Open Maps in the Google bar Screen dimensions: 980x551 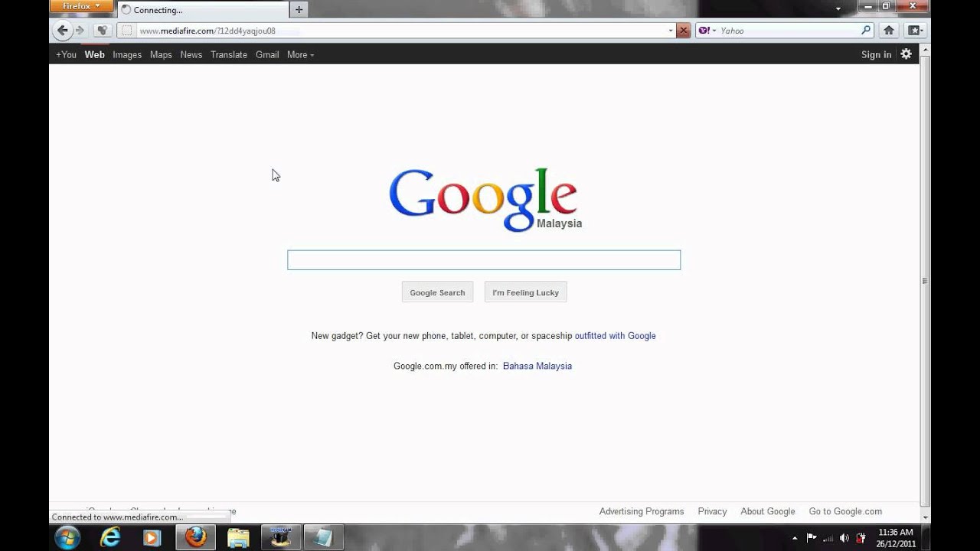(x=161, y=54)
